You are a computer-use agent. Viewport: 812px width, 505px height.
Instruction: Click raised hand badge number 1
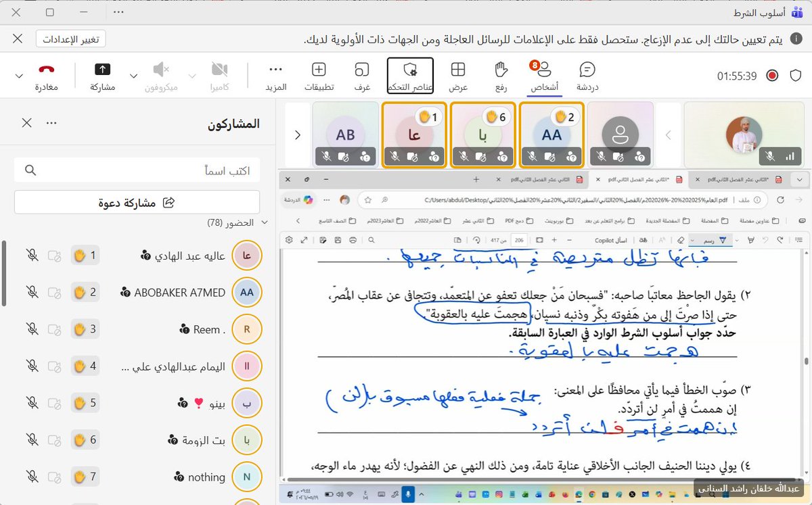[x=86, y=256]
